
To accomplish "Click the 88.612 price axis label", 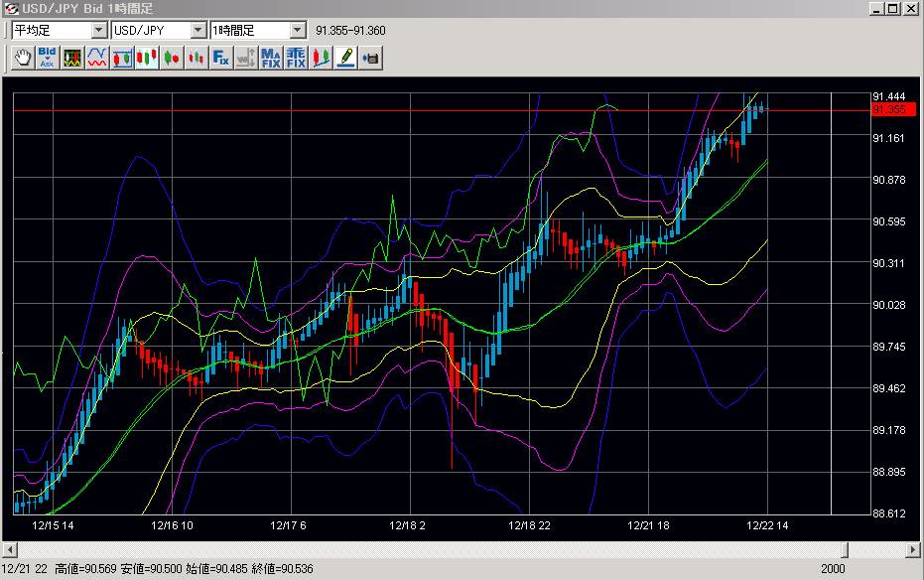I will coord(888,513).
